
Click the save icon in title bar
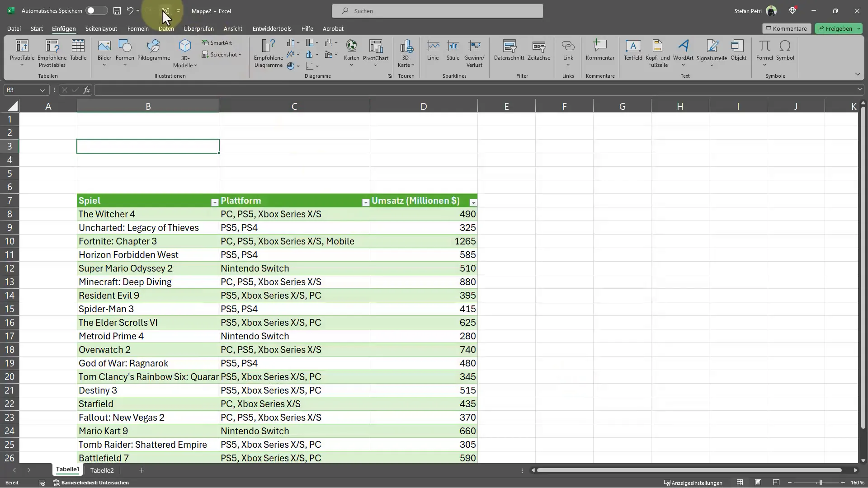[x=117, y=11]
